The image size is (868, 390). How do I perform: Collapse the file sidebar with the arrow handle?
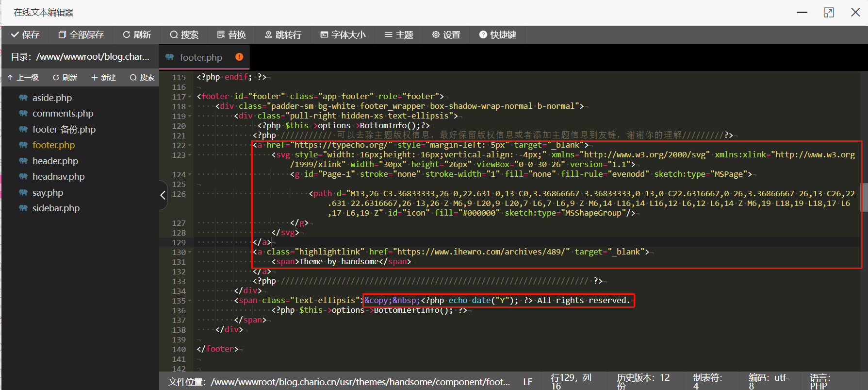163,195
